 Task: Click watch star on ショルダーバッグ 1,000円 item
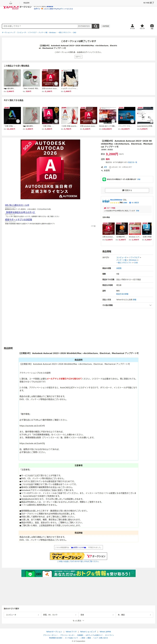point(75,84)
